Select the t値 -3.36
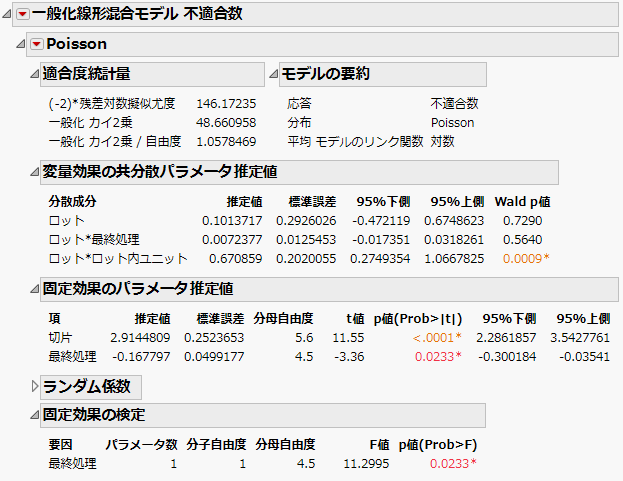This screenshot has width=623, height=481. point(349,357)
